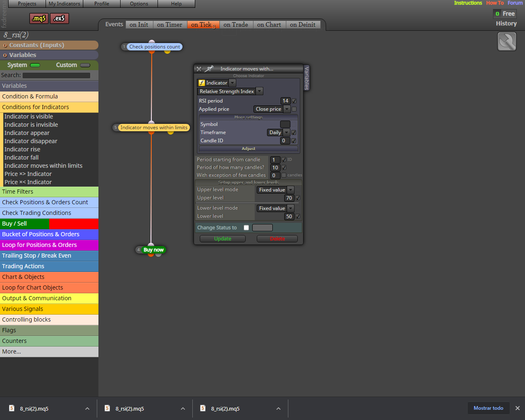Click the yellow output dot under Indicator moves within limits
The image size is (525, 420).
point(171,132)
